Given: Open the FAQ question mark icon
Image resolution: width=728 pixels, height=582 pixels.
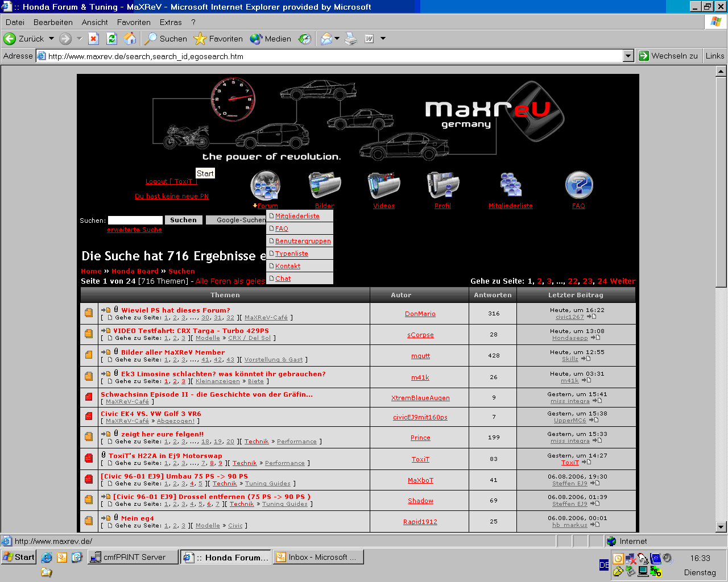Looking at the screenshot, I should tap(579, 185).
